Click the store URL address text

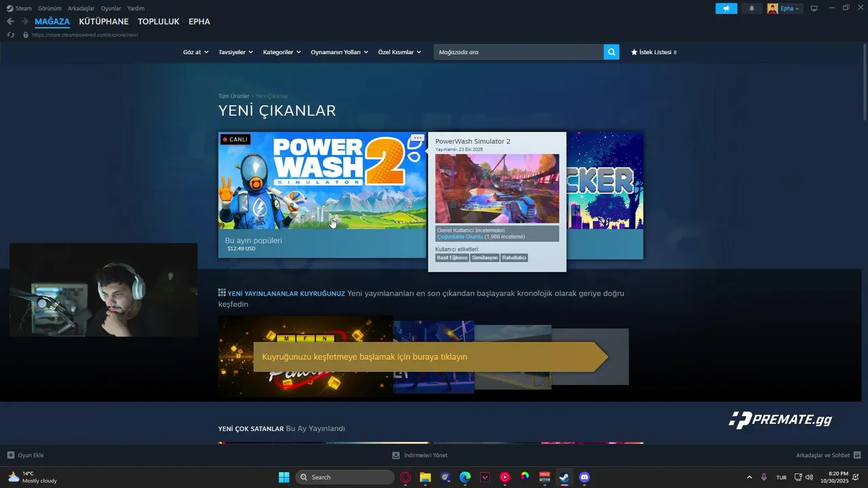(x=85, y=35)
